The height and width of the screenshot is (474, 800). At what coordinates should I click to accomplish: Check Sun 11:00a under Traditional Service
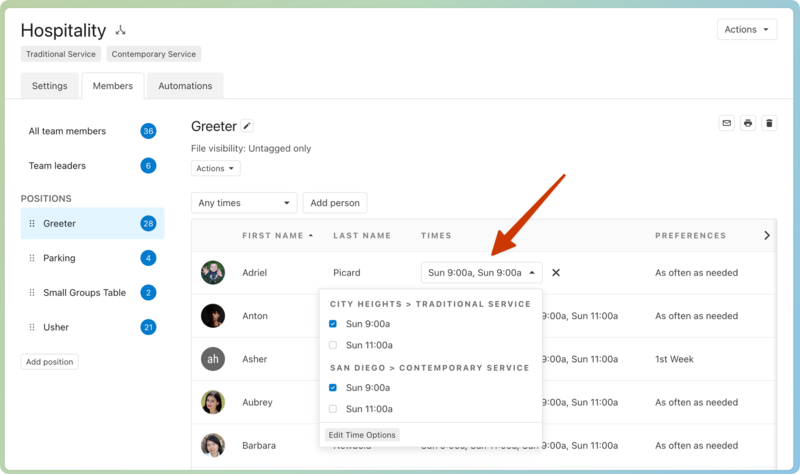tap(333, 345)
